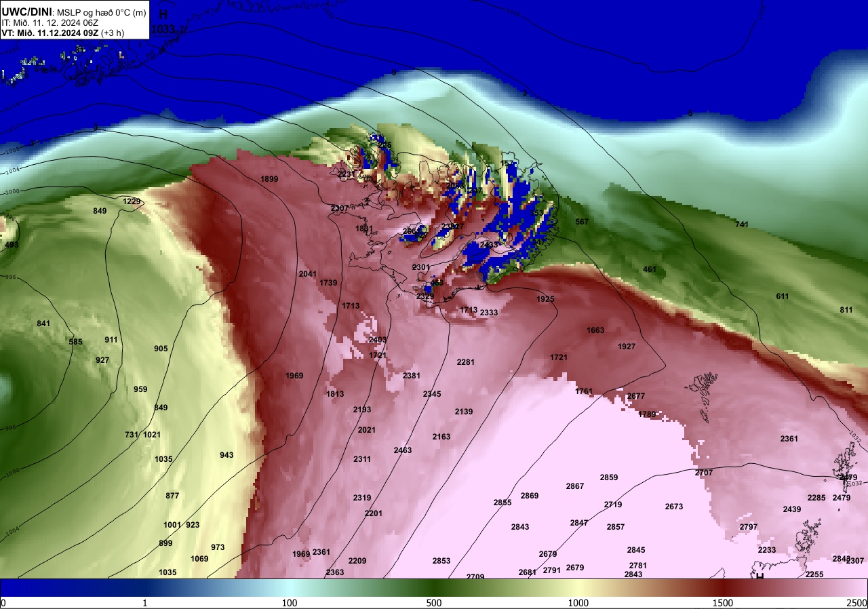Click the map value 741

(x=742, y=224)
